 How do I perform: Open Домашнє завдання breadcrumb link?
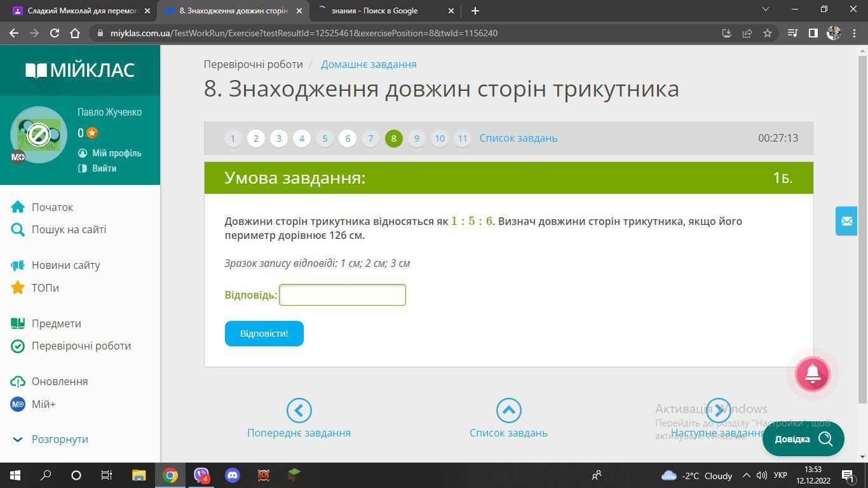tap(369, 64)
